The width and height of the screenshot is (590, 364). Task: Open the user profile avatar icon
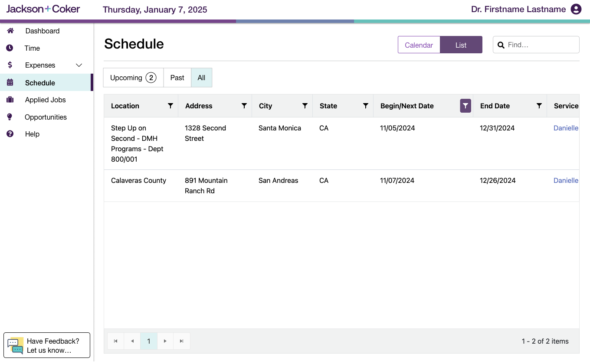click(576, 9)
